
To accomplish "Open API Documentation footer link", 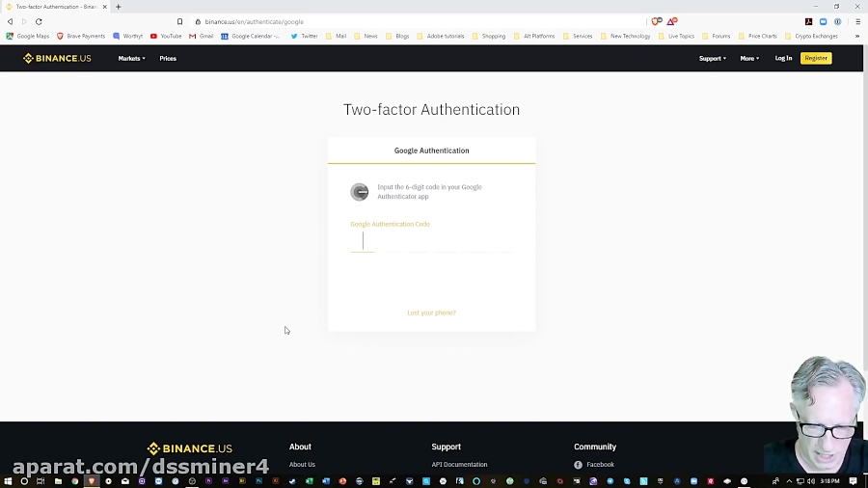I will click(x=459, y=465).
